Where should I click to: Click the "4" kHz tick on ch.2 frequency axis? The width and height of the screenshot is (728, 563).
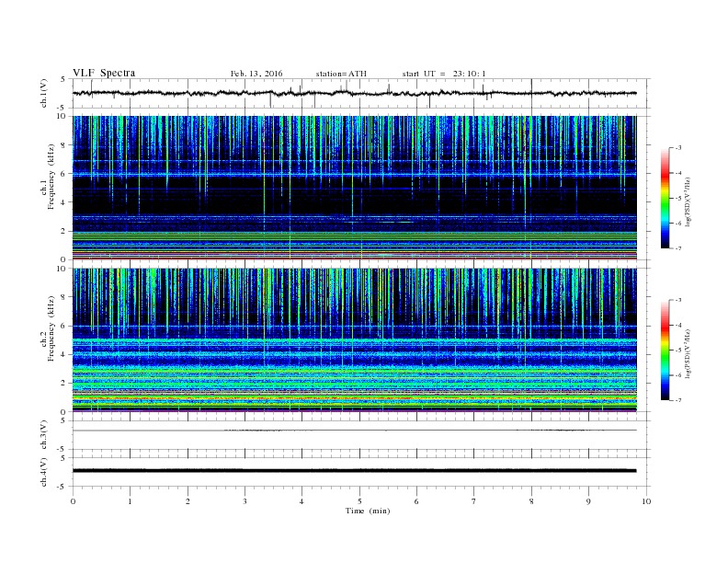(x=64, y=354)
